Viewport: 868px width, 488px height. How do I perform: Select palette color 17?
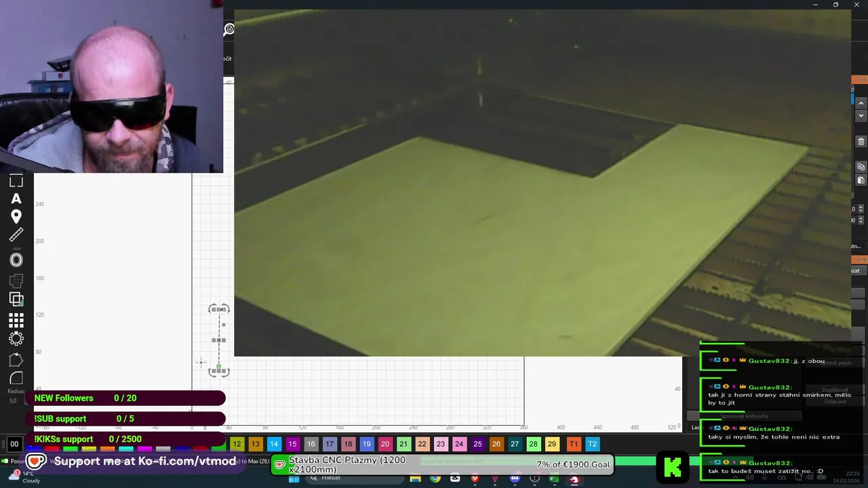click(x=330, y=444)
